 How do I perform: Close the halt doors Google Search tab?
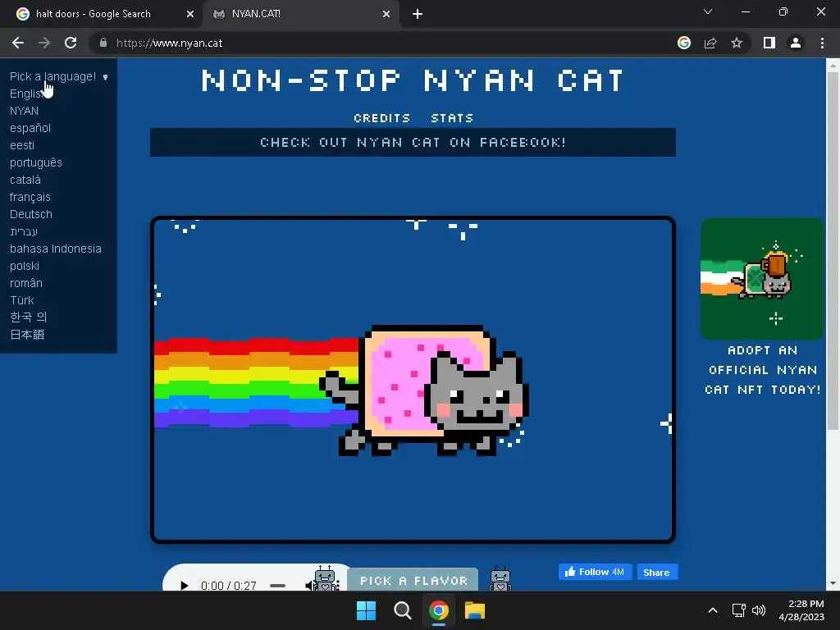coord(190,15)
